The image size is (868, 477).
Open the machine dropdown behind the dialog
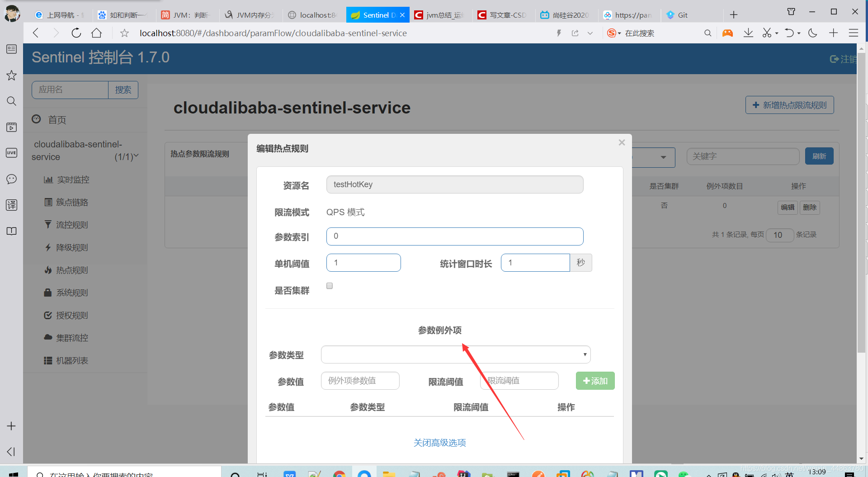[653, 157]
